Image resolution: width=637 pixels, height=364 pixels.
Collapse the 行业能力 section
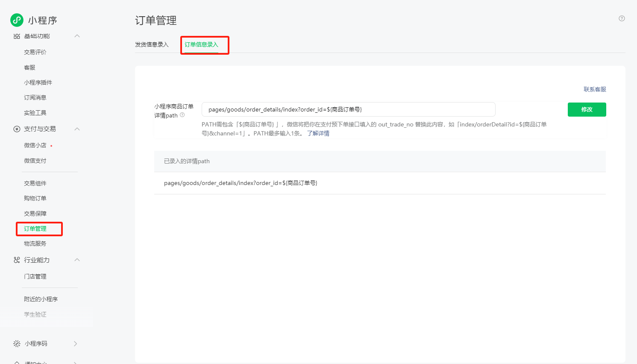pos(77,260)
